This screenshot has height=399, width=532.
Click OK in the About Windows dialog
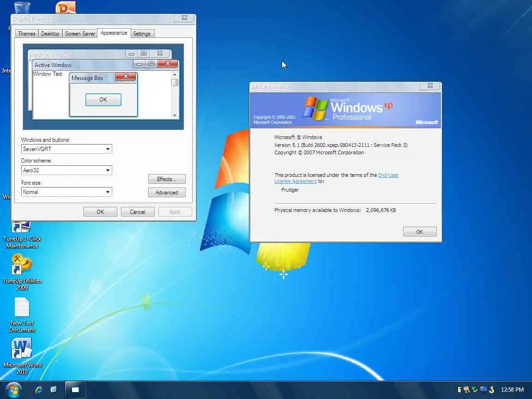(x=420, y=232)
